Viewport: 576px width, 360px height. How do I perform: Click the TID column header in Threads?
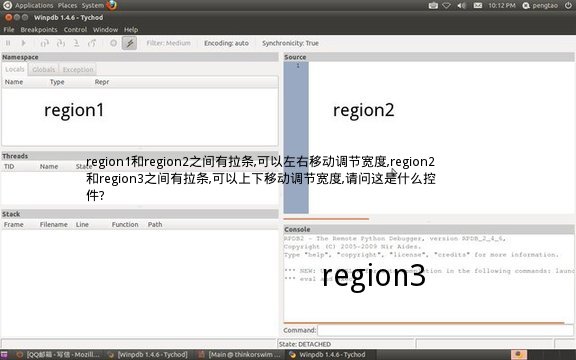pos(9,166)
